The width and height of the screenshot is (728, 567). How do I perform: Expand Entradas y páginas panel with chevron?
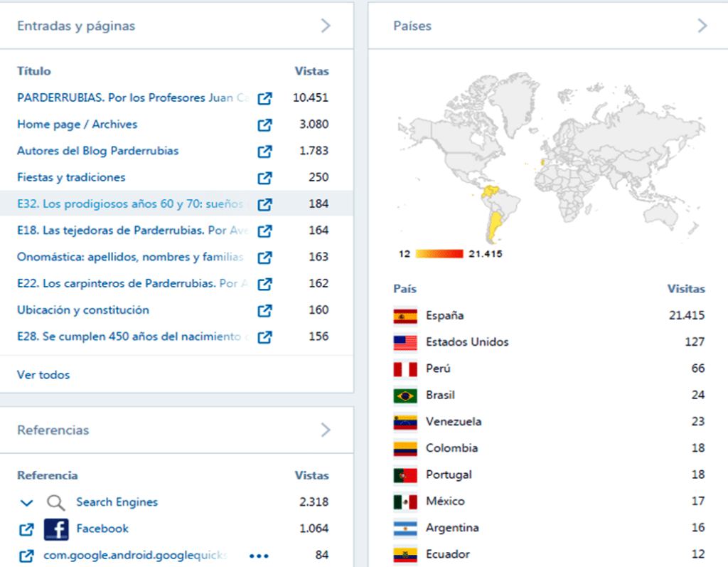click(326, 26)
